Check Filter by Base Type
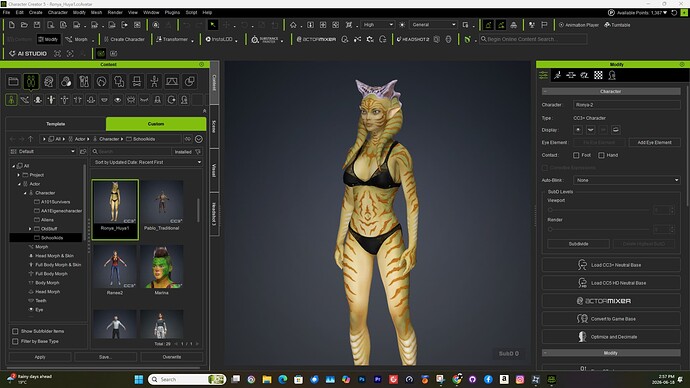The image size is (690, 388). coord(15,341)
